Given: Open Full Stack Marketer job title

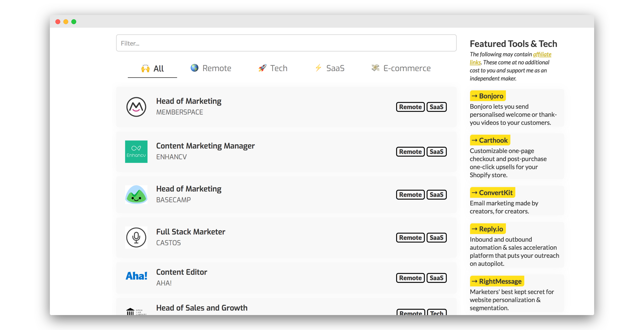Looking at the screenshot, I should click(x=190, y=232).
